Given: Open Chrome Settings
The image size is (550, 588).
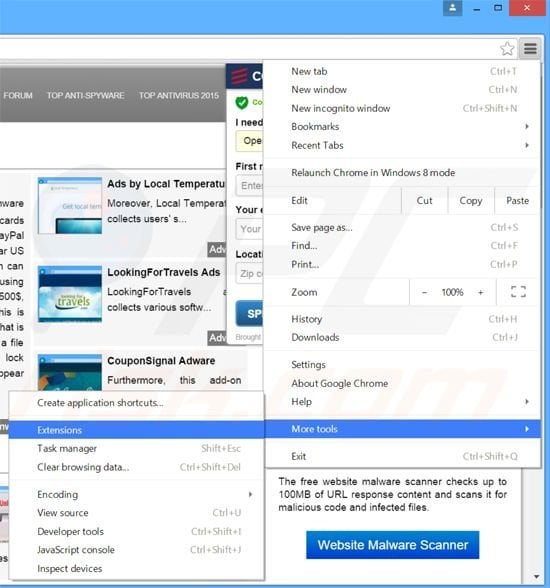Looking at the screenshot, I should click(x=402, y=364).
